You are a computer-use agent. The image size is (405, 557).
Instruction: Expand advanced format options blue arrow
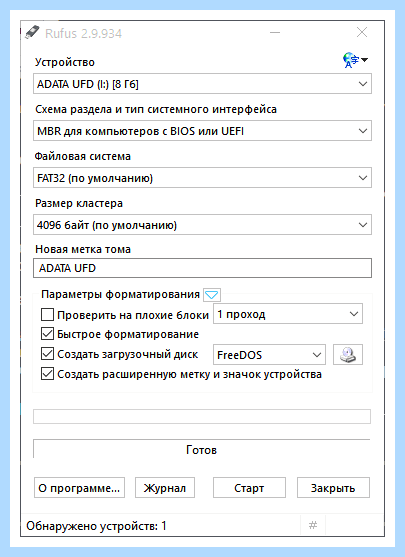point(212,294)
